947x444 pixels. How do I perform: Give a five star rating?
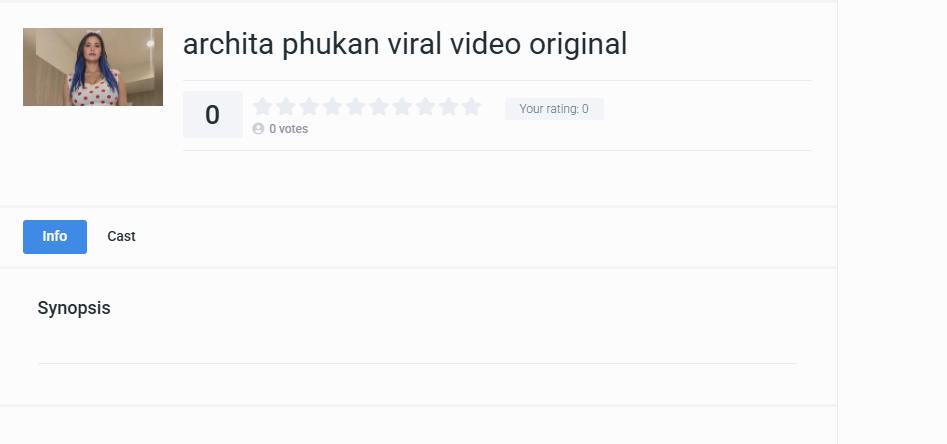point(355,107)
